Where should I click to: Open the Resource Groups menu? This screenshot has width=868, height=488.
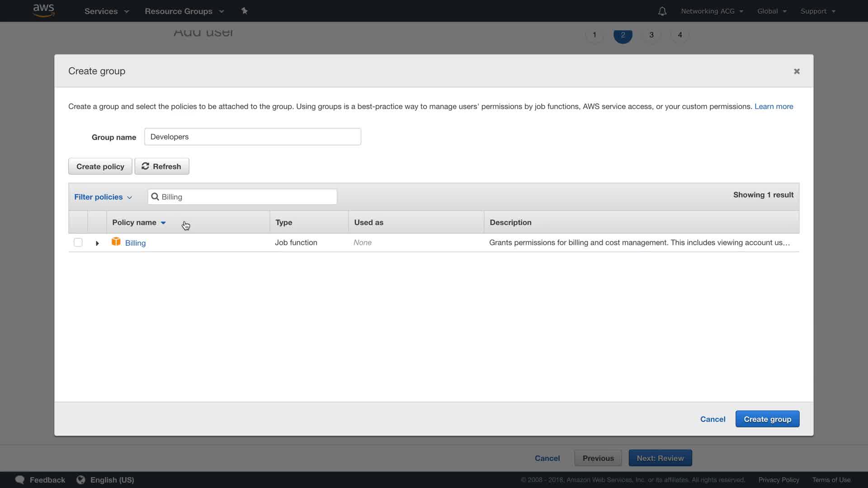pyautogui.click(x=184, y=11)
